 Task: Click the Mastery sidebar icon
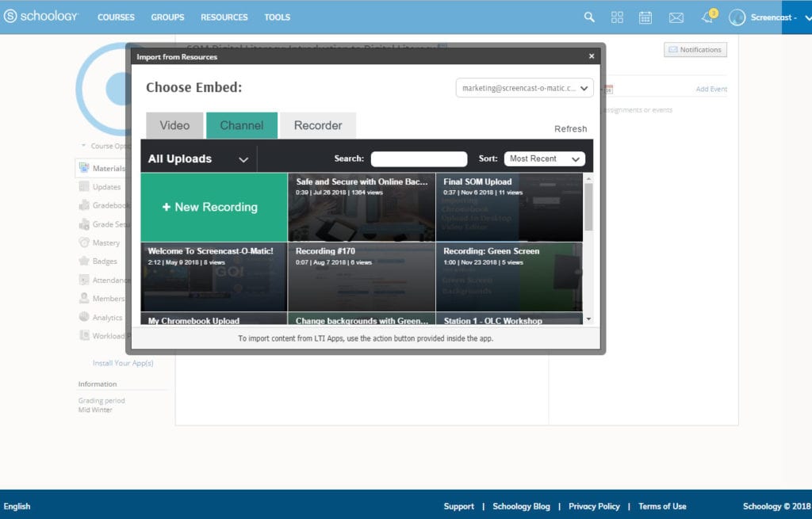pos(84,242)
